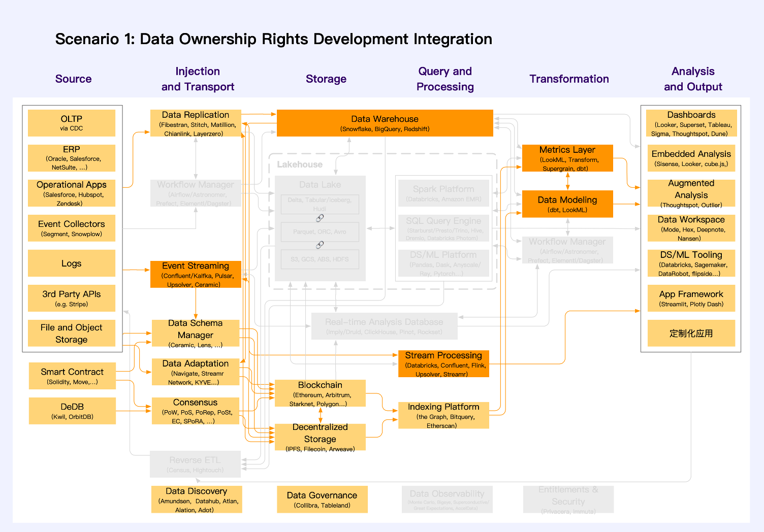Click the Lakehouse label
This screenshot has height=532, width=764.
click(300, 164)
